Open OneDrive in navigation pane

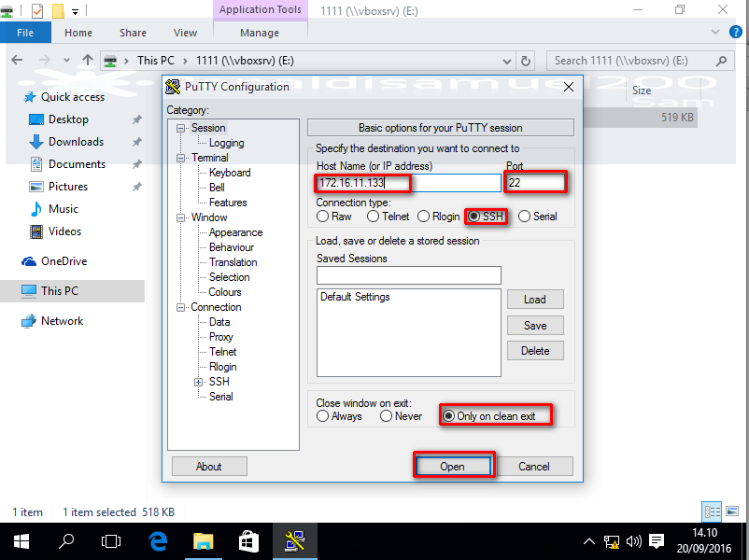click(64, 261)
